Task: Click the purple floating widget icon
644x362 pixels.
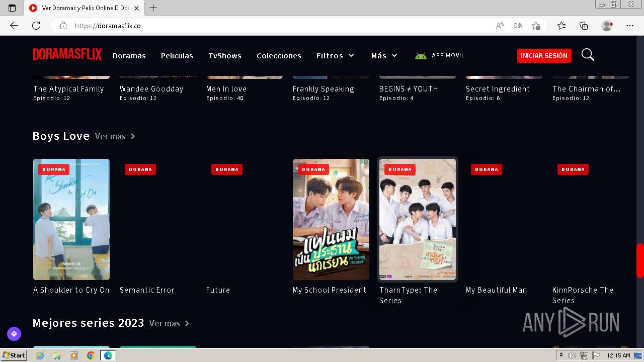Action: [14, 333]
